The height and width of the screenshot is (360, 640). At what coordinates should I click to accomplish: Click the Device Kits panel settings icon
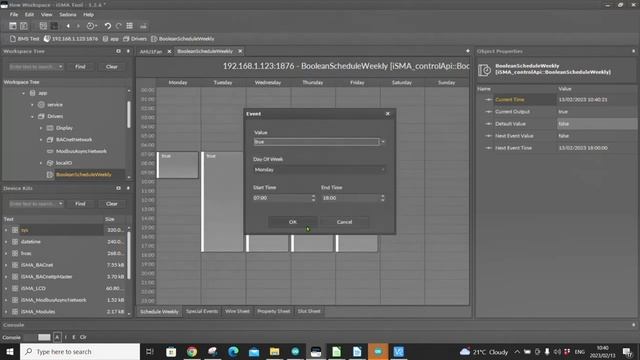pyautogui.click(x=118, y=188)
